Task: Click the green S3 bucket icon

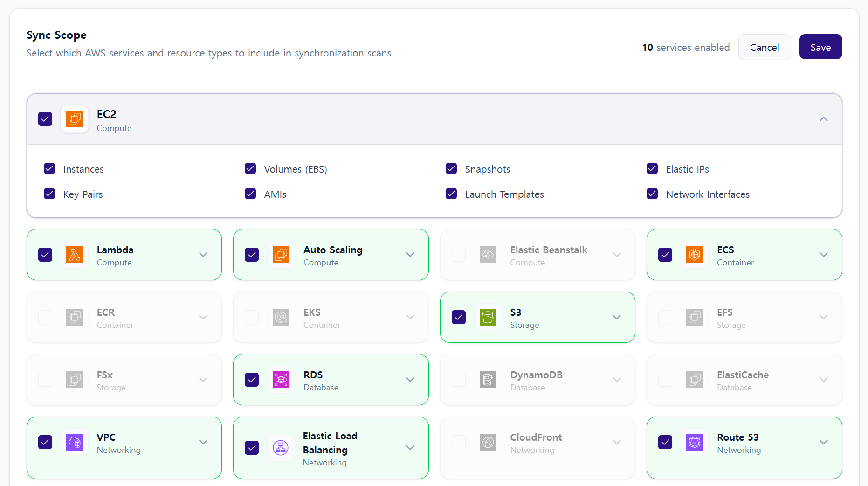Action: tap(488, 317)
